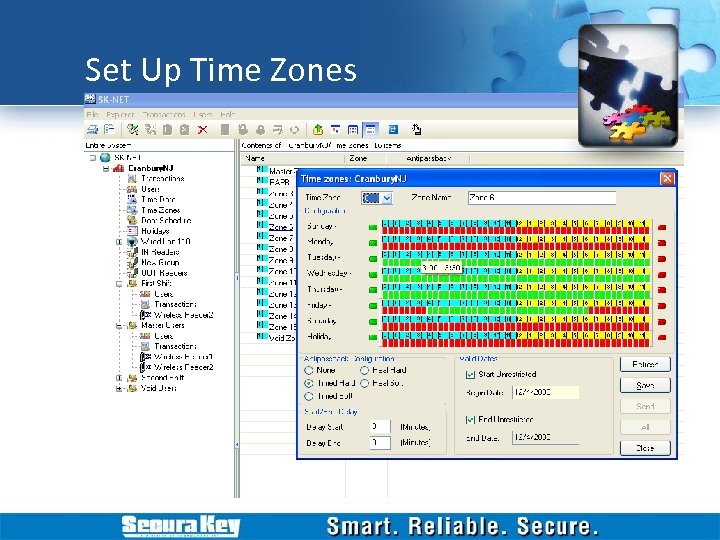
Task: Click the green up-arrow toolbar icon
Action: 318,130
